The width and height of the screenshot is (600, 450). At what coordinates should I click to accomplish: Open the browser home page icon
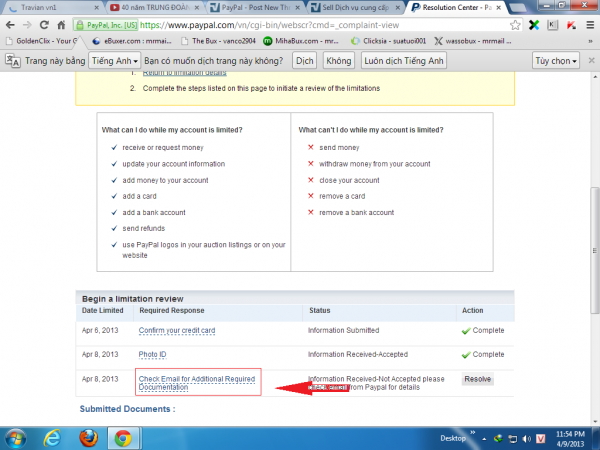click(x=61, y=25)
